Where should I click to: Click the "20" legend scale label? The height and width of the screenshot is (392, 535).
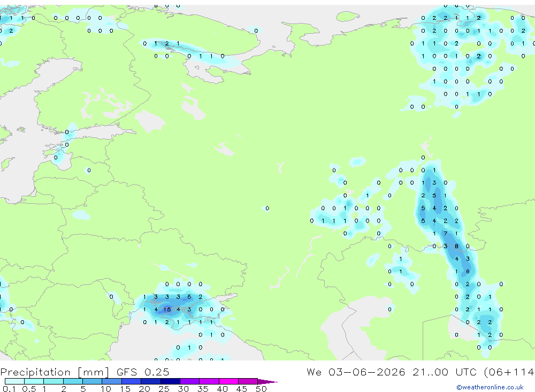(144, 389)
